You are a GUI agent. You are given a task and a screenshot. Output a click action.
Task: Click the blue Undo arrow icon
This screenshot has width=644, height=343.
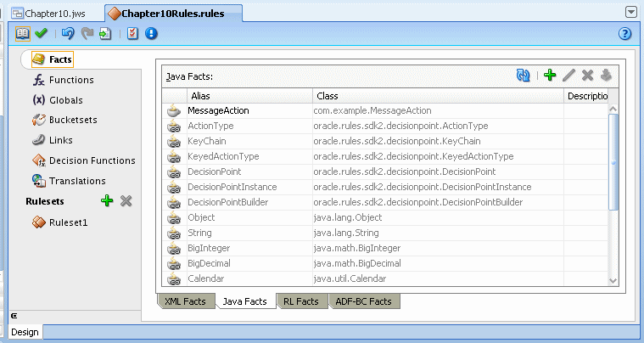[x=68, y=33]
